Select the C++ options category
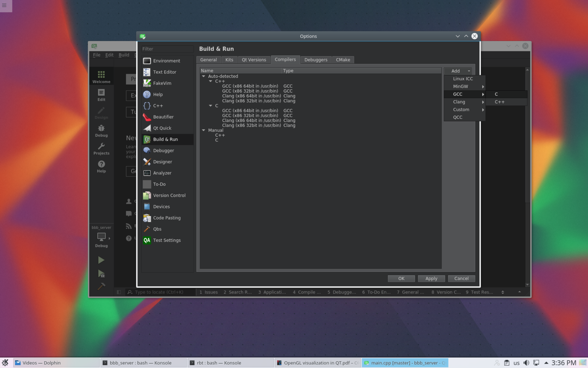Image resolution: width=588 pixels, height=368 pixels. (x=167, y=106)
